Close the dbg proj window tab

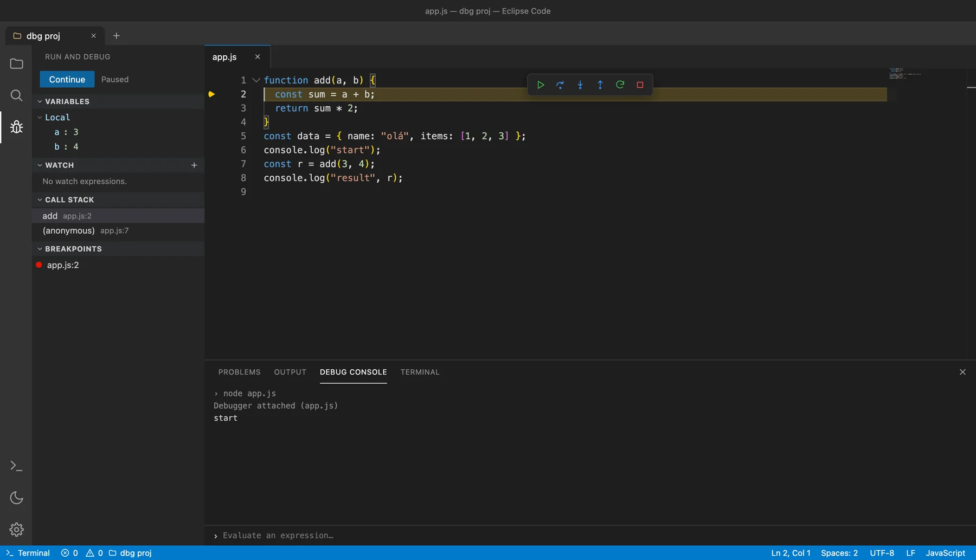coord(93,36)
